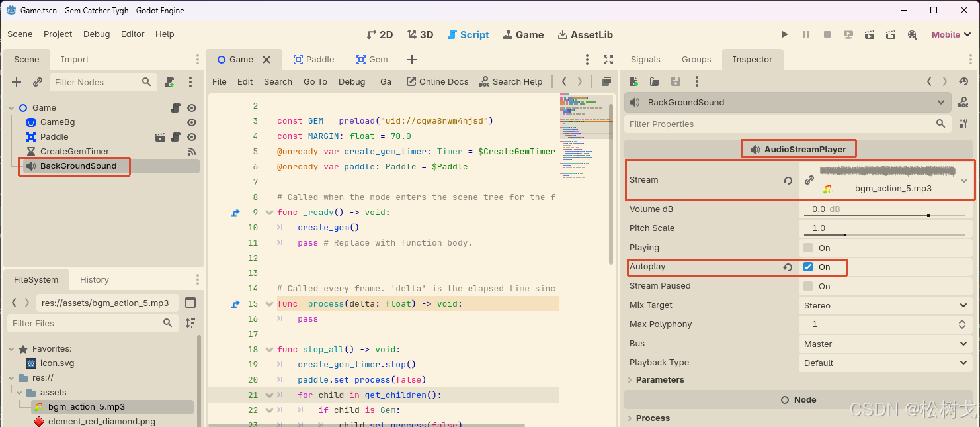Toggle distraction-free mode icon

[x=608, y=60]
